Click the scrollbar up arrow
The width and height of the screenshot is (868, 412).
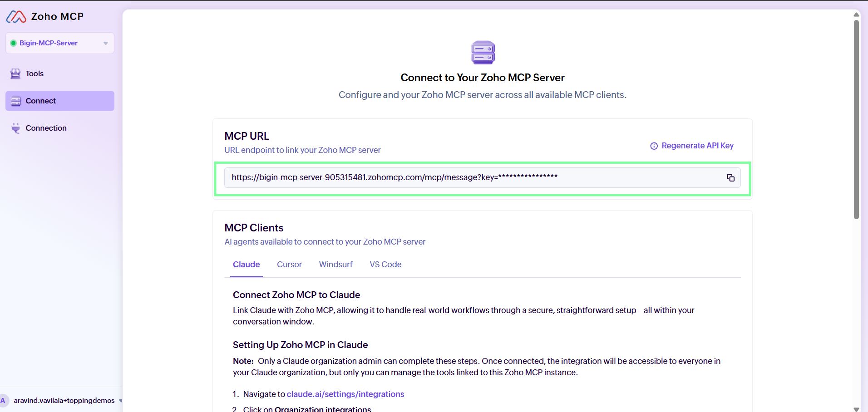pos(856,15)
